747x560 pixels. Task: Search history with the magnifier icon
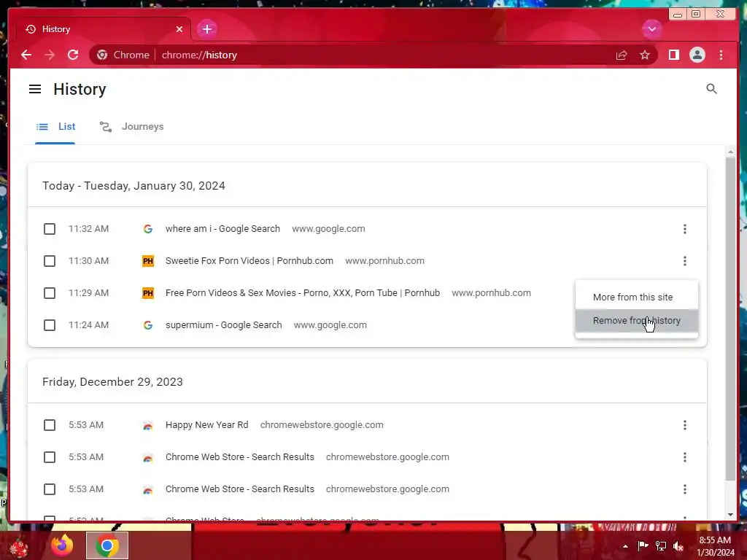711,88
